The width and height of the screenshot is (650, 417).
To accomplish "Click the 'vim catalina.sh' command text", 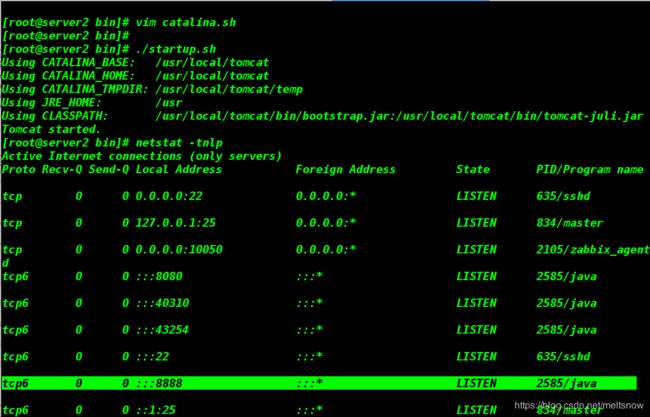I will pos(186,22).
